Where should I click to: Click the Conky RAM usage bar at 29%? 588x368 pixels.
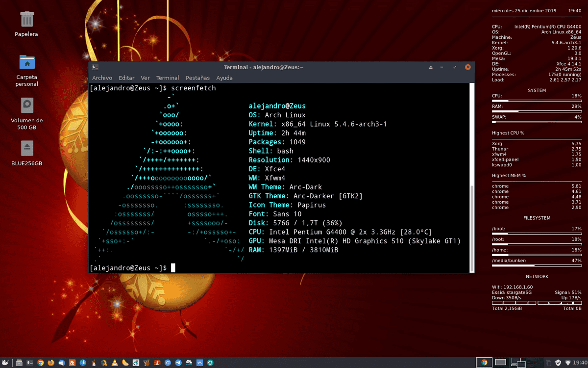coord(537,111)
